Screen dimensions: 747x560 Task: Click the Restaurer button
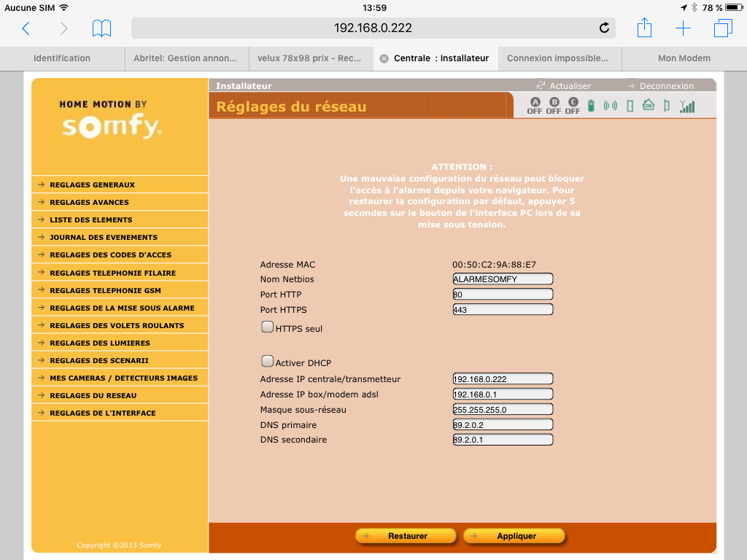pos(406,536)
